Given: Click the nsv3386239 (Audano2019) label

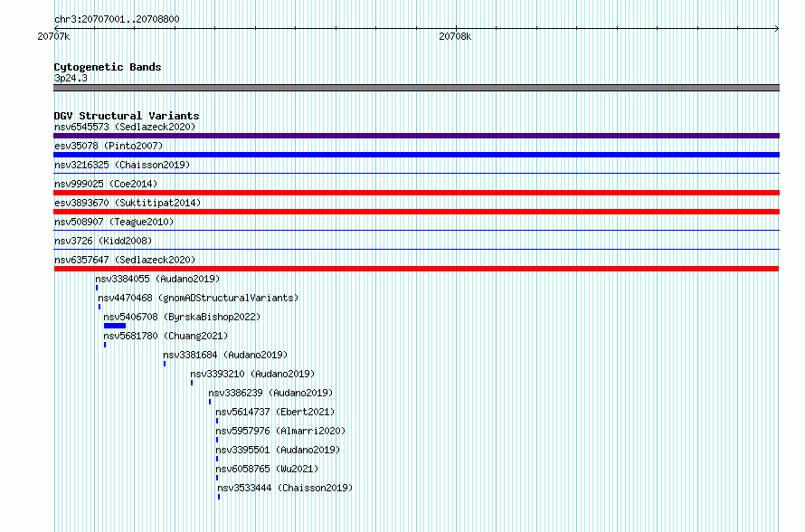Looking at the screenshot, I should (x=270, y=393).
